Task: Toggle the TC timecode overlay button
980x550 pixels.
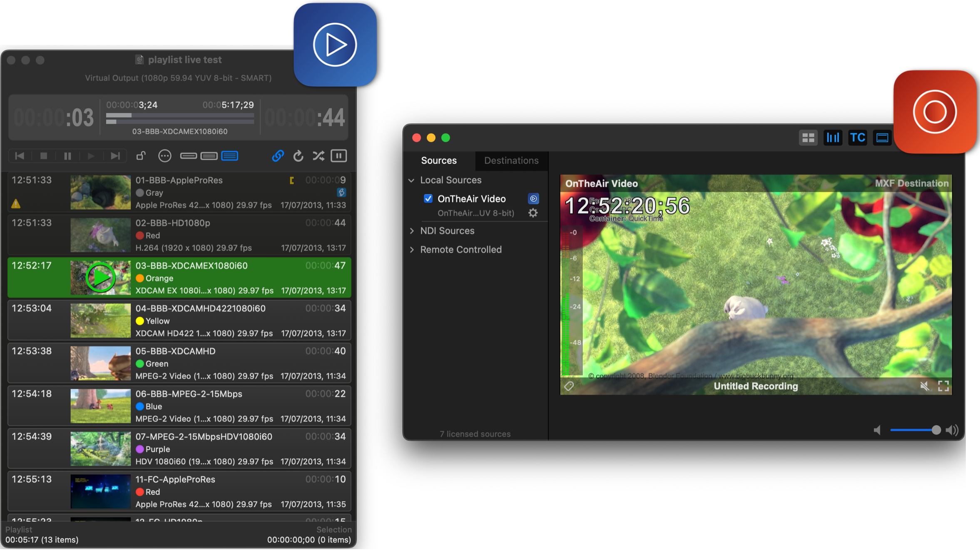Action: pos(857,138)
